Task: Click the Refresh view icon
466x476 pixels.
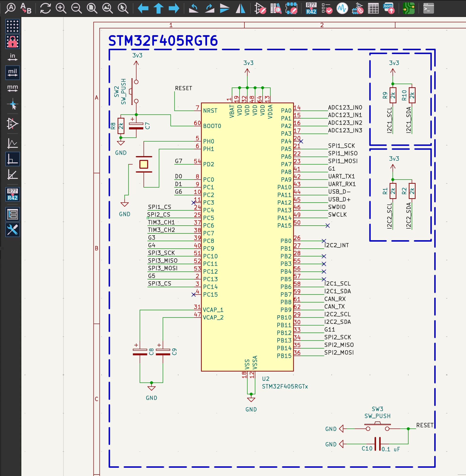Action: [x=46, y=8]
